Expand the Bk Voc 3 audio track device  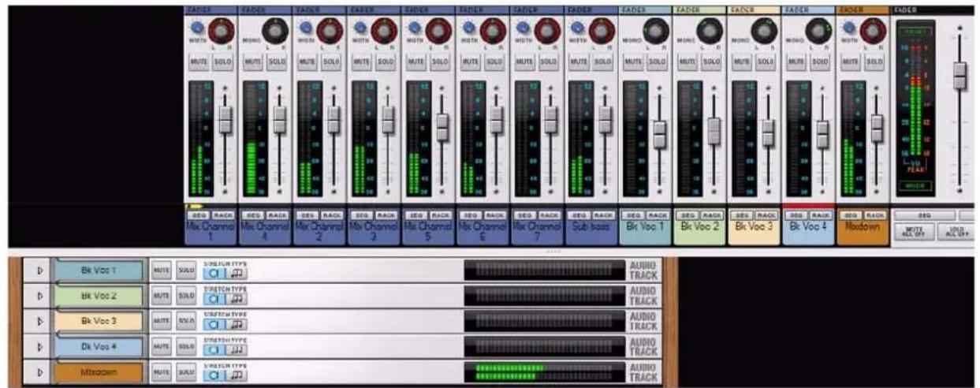pyautogui.click(x=39, y=321)
